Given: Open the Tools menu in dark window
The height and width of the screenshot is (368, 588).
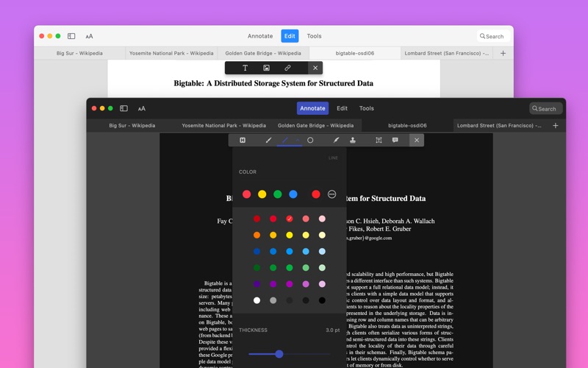Looking at the screenshot, I should tap(366, 108).
